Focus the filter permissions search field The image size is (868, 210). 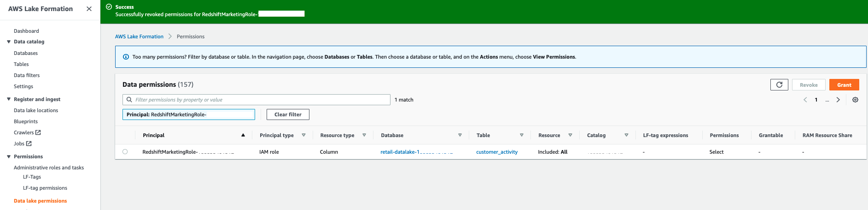tap(256, 100)
